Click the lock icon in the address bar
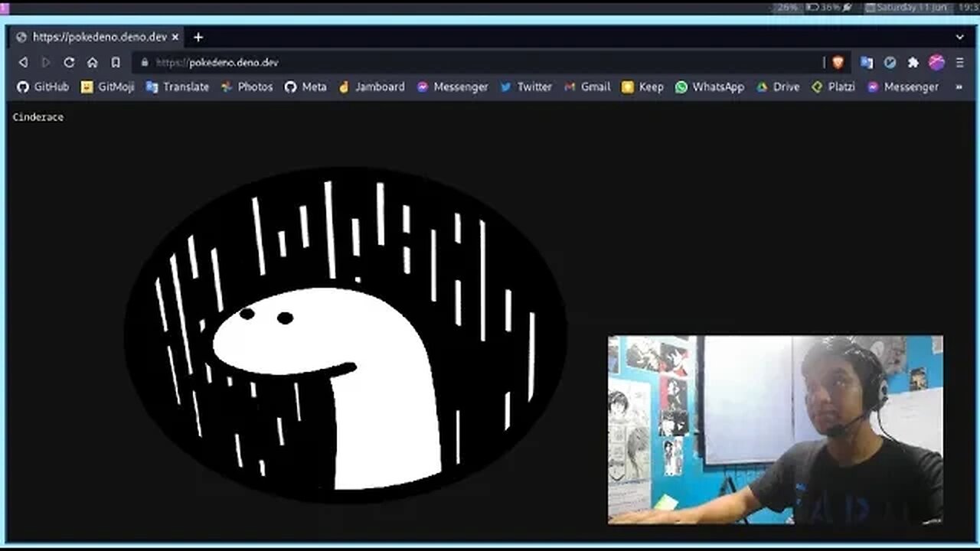This screenshot has width=980, height=551. 144,63
